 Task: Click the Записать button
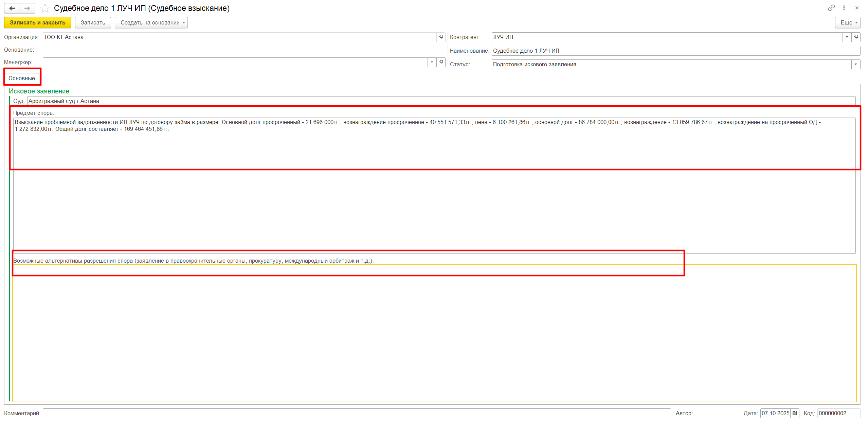coord(93,23)
